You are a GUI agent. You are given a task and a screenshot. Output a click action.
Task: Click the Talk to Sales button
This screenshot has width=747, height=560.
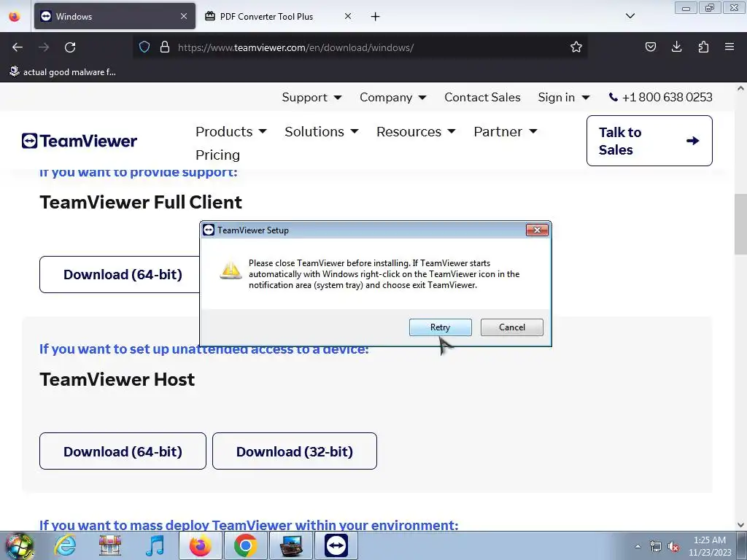[x=649, y=141]
